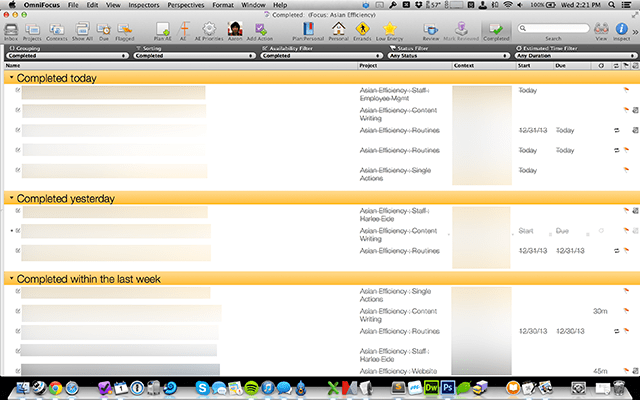Select the Completed perspective icon

[x=496, y=31]
